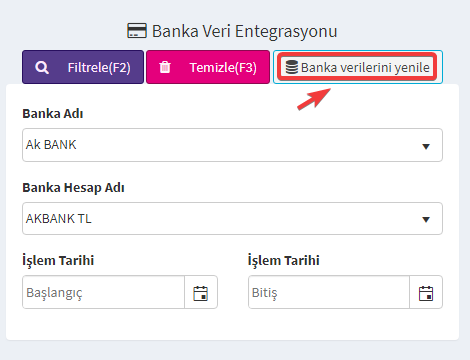Click the credit card icon in header

point(137,31)
